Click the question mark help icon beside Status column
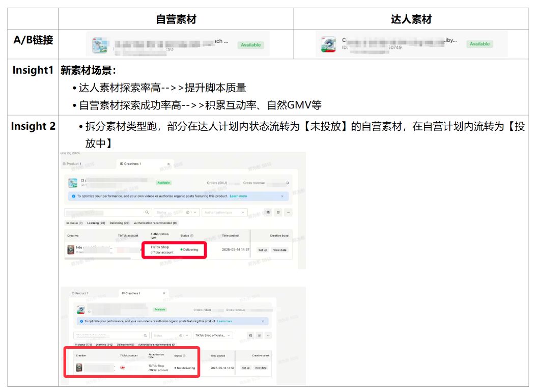536x392 pixels. 191,235
